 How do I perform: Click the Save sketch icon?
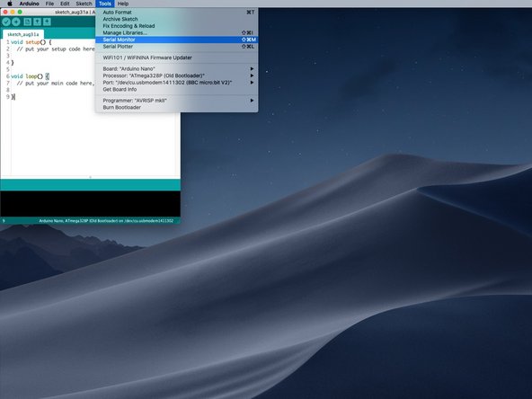point(47,22)
